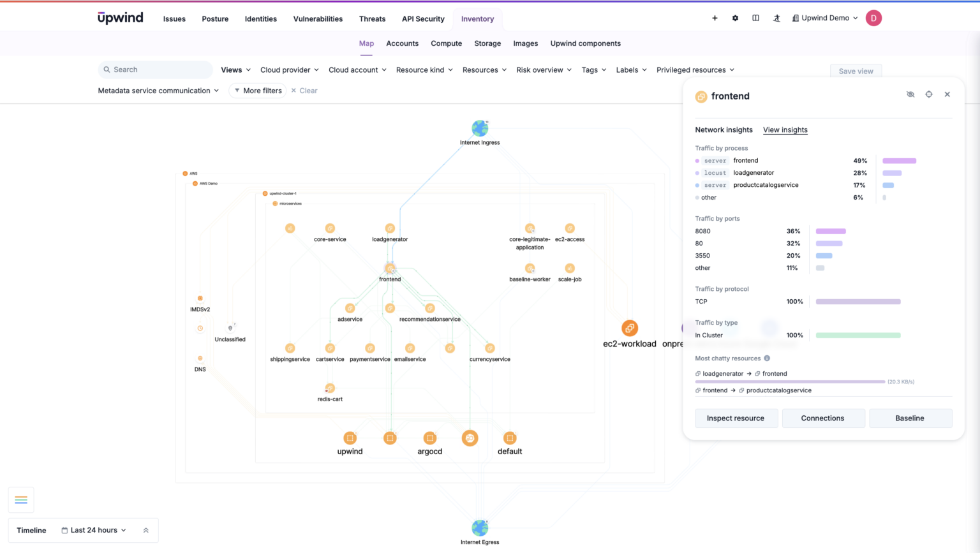The height and width of the screenshot is (553, 980).
Task: Open View insights link in the panel
Action: pyautogui.click(x=785, y=130)
